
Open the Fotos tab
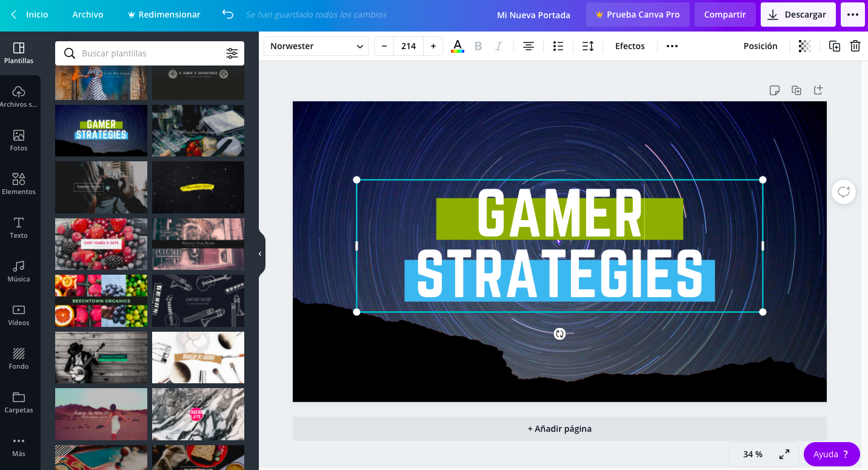pyautogui.click(x=19, y=141)
